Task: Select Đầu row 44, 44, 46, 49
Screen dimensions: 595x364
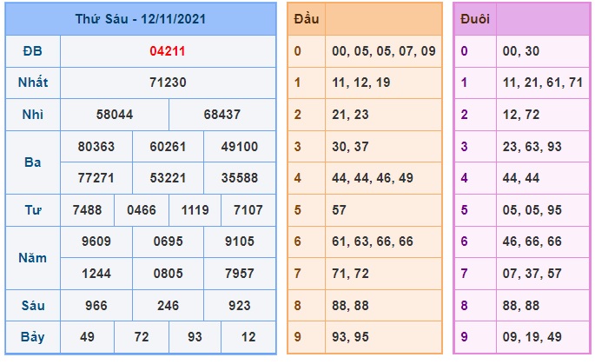Action: pos(373,177)
